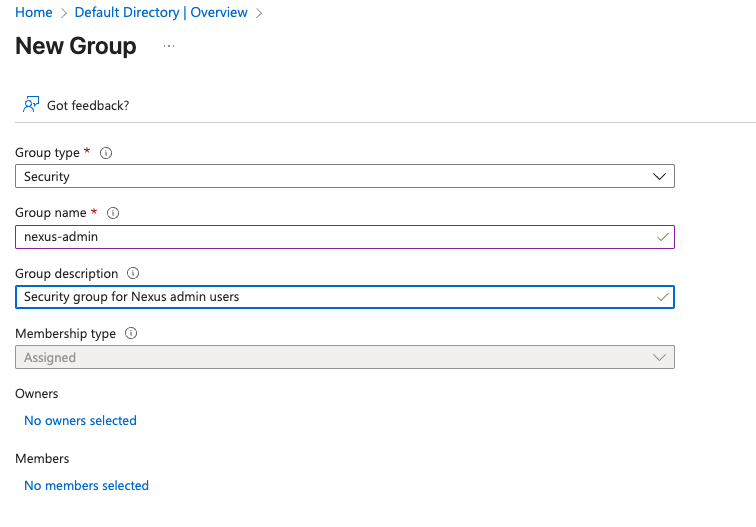Select owners via No owners selected
Screen dimensions: 756x527
81,420
